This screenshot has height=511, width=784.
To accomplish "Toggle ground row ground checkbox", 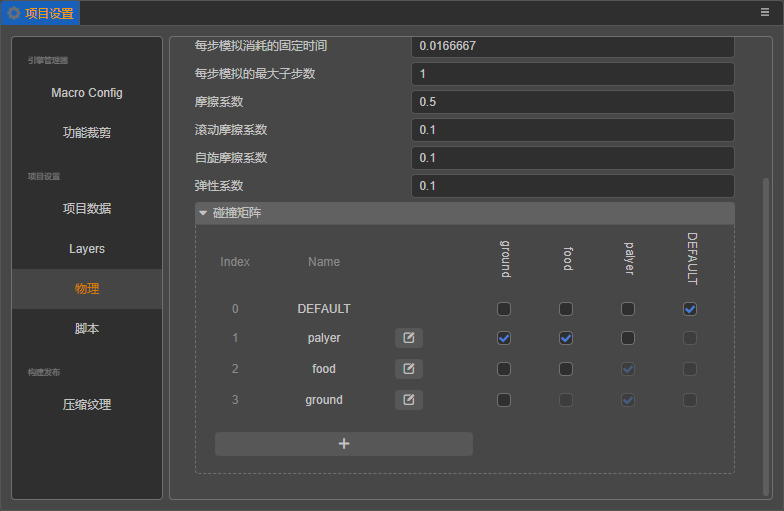I will (x=504, y=400).
